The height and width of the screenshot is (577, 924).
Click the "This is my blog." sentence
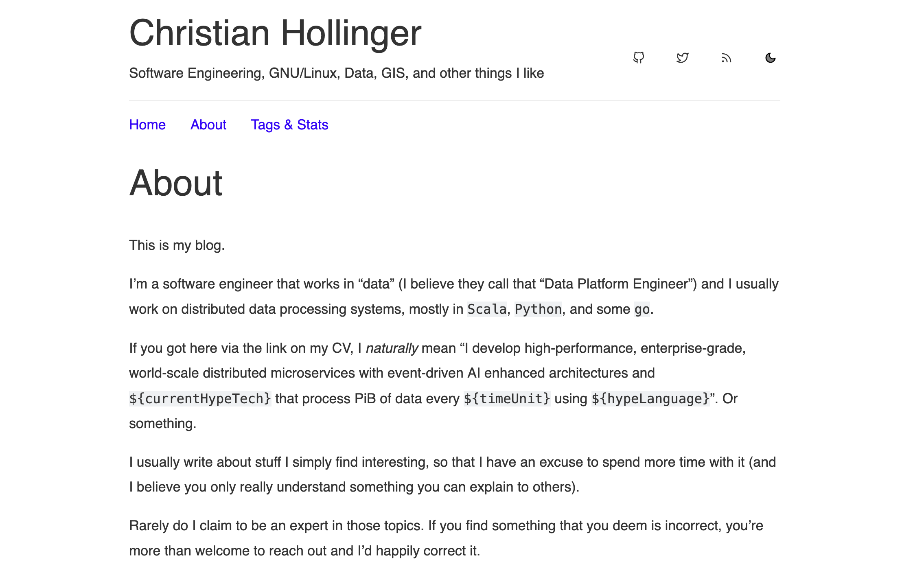[x=177, y=245]
